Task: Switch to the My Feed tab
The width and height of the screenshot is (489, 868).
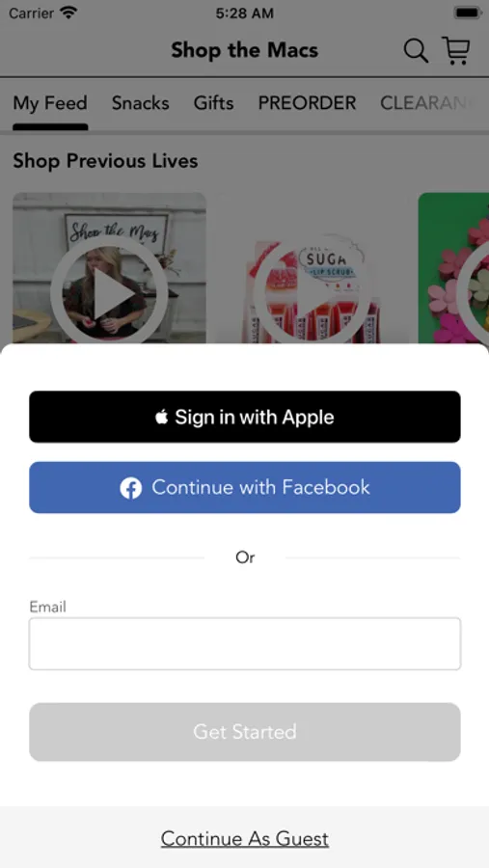Action: pyautogui.click(x=50, y=103)
